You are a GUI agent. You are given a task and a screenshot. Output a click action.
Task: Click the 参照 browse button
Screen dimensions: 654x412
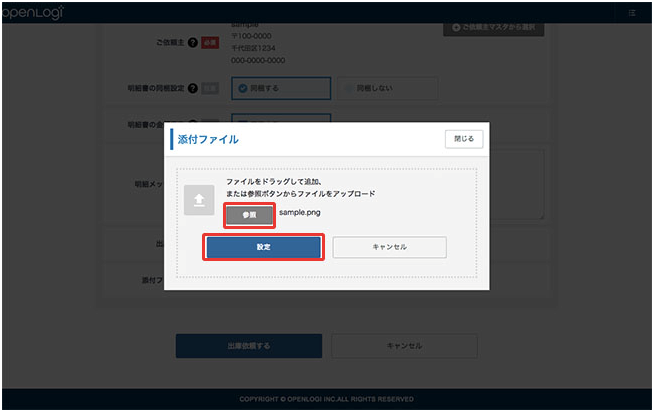tap(249, 215)
